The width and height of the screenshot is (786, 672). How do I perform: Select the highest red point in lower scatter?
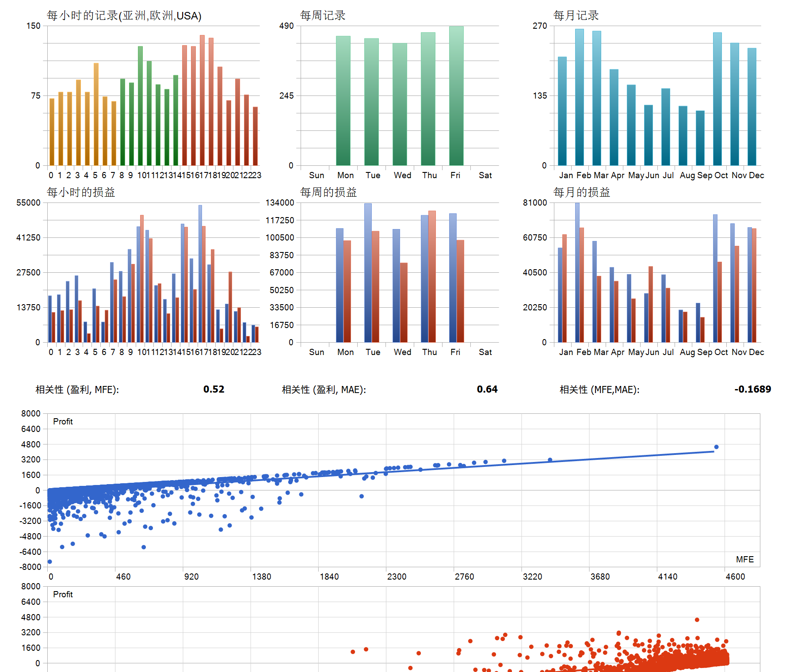click(697, 620)
